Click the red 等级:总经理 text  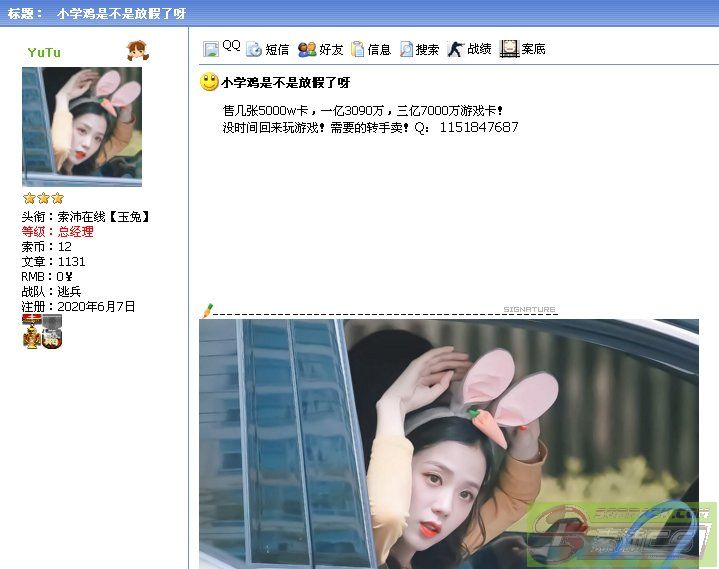pyautogui.click(x=57, y=232)
